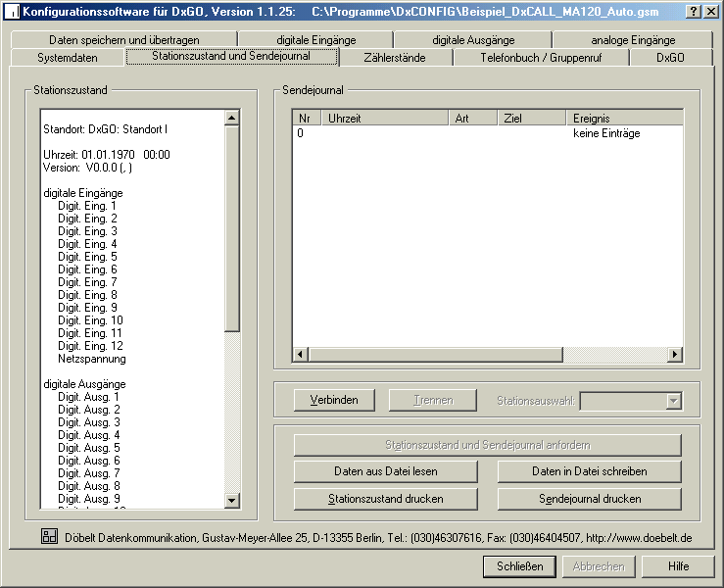Click Daten aus Datei lesen

[x=385, y=471]
